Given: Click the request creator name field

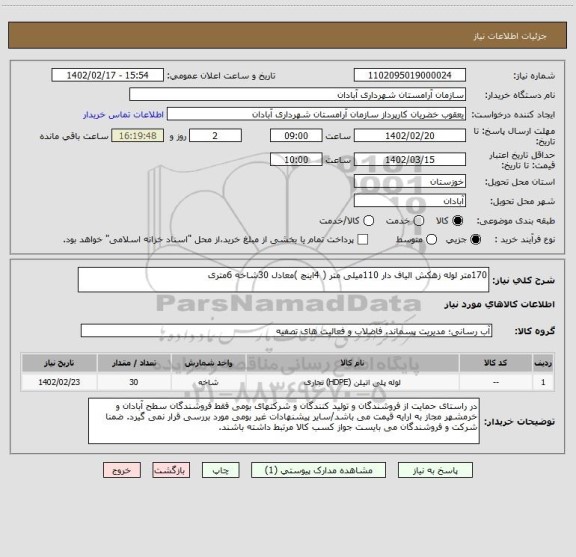Looking at the screenshot, I should pos(316,114).
